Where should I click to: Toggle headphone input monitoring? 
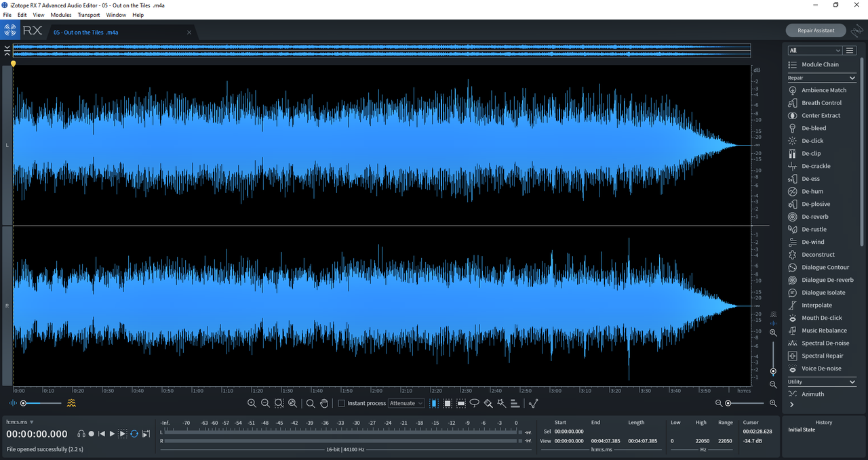tap(81, 434)
